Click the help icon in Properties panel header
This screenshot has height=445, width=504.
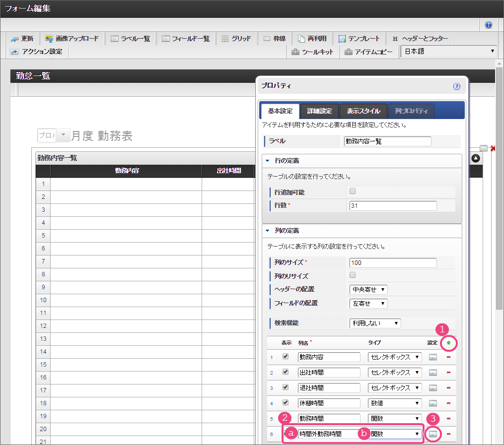point(457,86)
